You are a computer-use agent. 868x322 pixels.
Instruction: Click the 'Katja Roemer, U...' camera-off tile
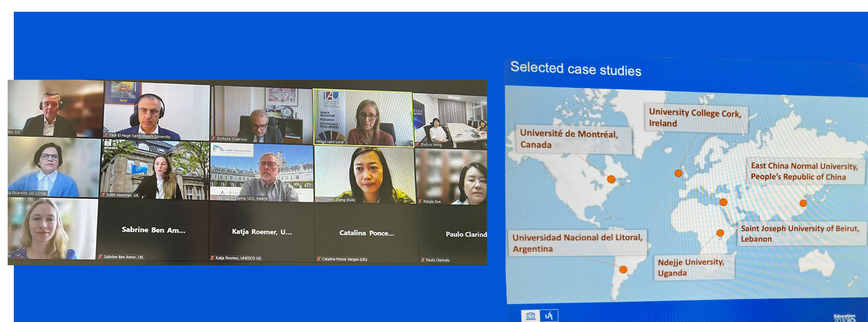[262, 232]
